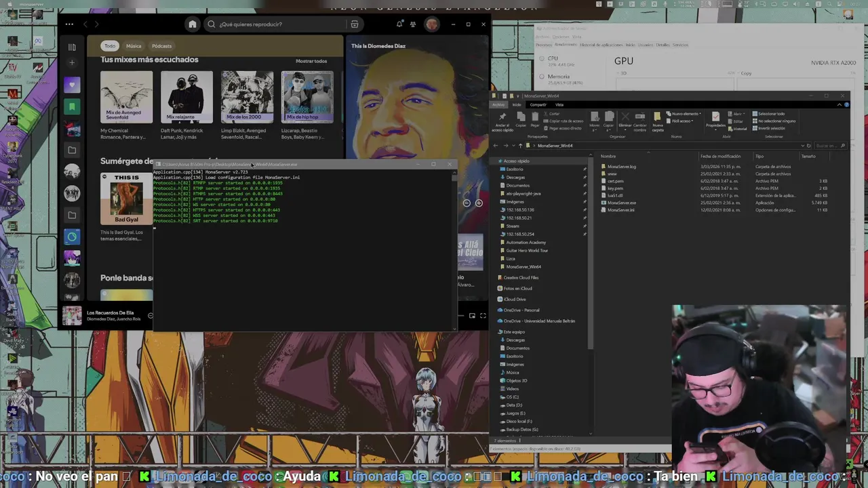Image resolution: width=868 pixels, height=488 pixels.
Task: Click Cambiar nombre ribbon icon
Action: 640,121
